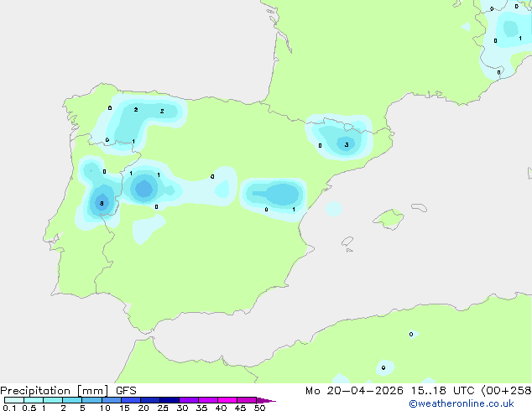
Task: Click the 'GFS' model label
Action: point(126,391)
